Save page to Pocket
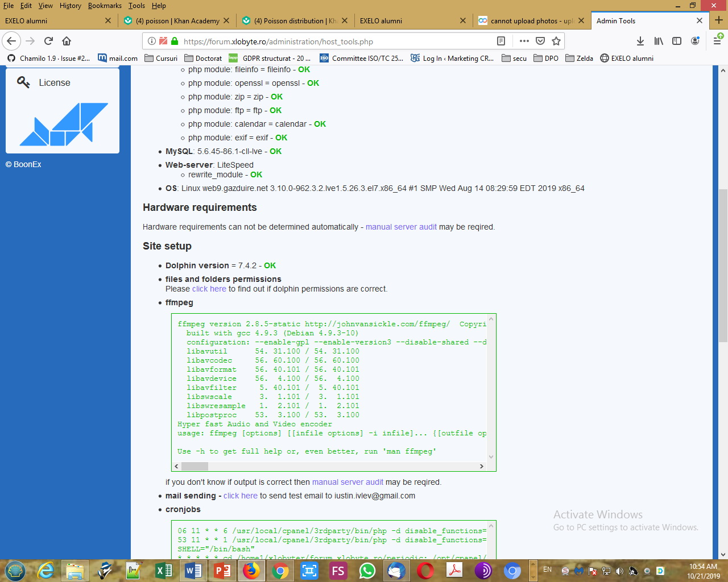The width and height of the screenshot is (728, 582). tap(540, 41)
